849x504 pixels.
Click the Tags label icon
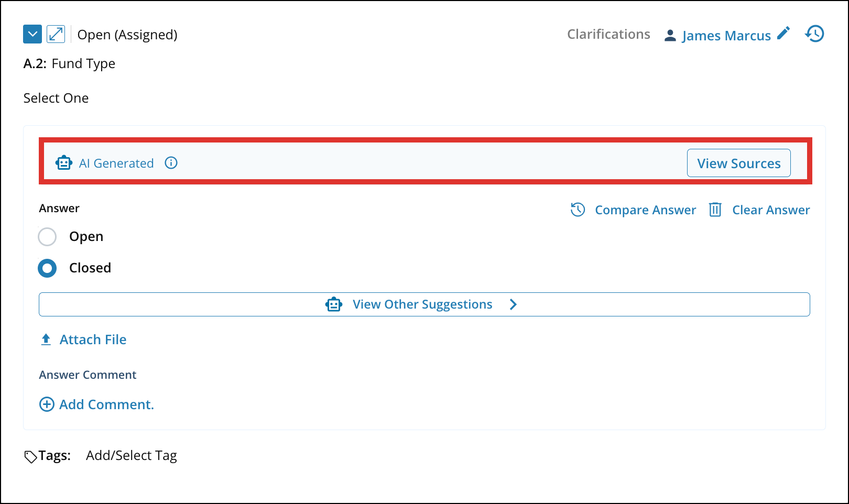click(x=30, y=456)
